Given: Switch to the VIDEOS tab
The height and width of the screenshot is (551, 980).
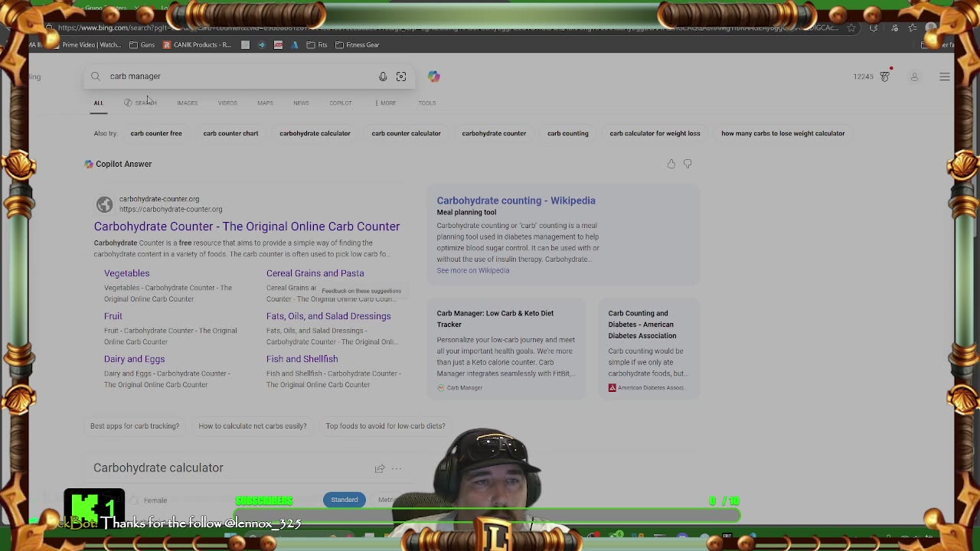Looking at the screenshot, I should point(227,103).
